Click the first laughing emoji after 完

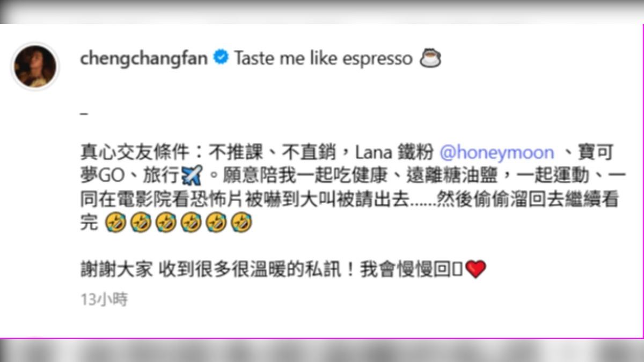(116, 223)
